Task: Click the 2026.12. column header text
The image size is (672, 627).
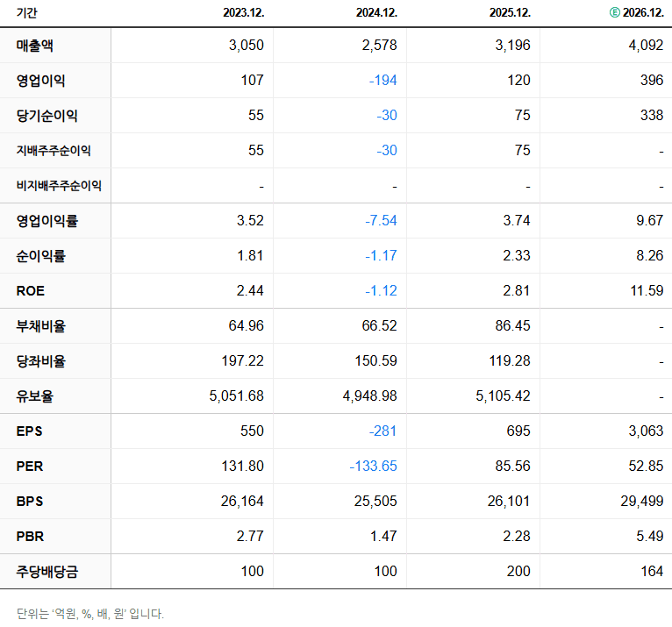Action: [x=643, y=12]
